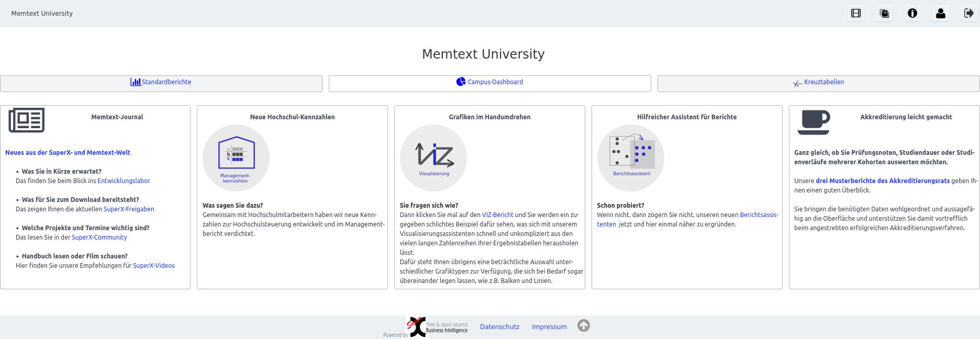Open the VIZ Visualisierung circular icon

(433, 157)
